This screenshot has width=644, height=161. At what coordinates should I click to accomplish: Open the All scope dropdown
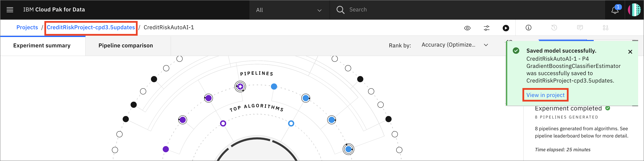(x=289, y=10)
